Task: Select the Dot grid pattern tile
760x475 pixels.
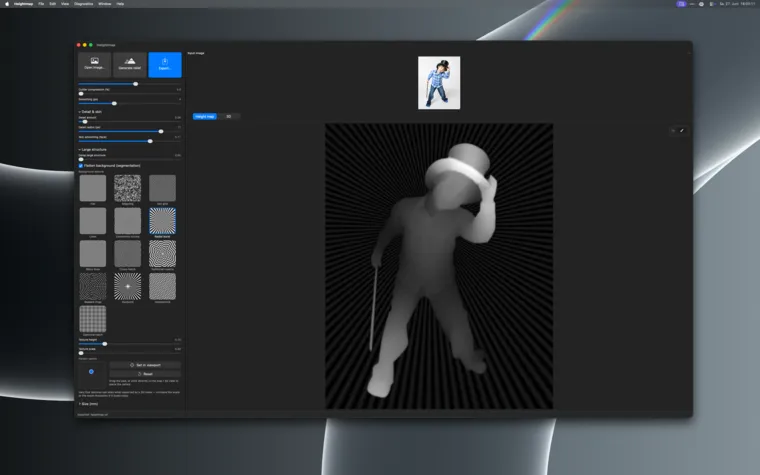Action: pos(162,188)
